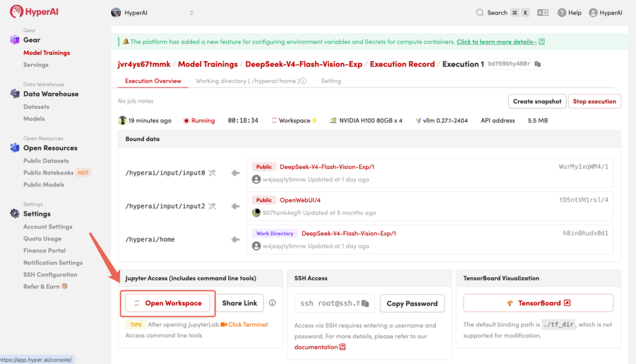The width and height of the screenshot is (636, 364).
Task: Click the 'Click to learn more details' link
Action: tap(496, 42)
